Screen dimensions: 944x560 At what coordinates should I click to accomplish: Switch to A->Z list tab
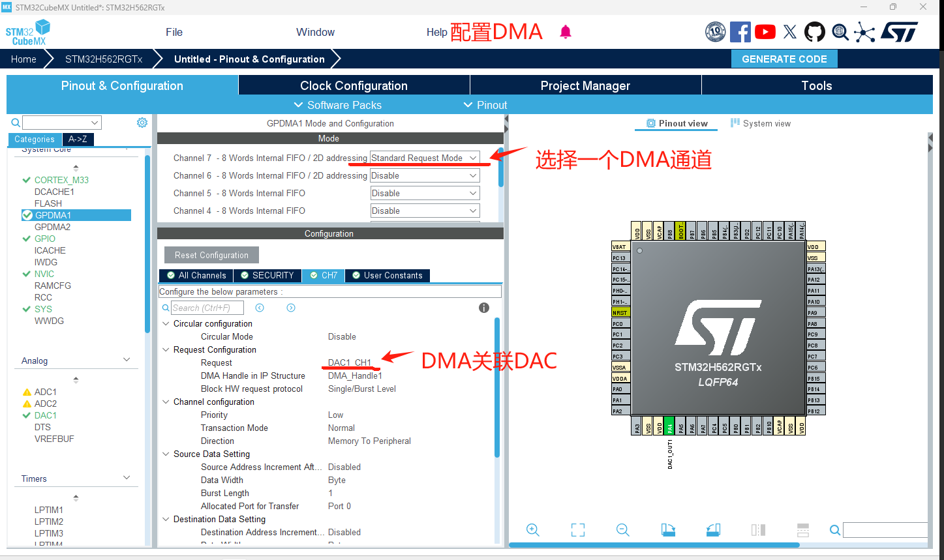(x=78, y=139)
